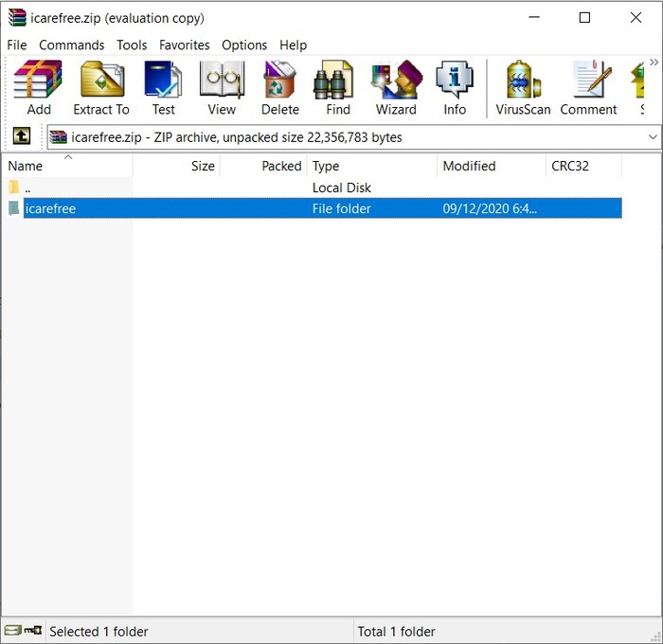Open the Commands menu
The image size is (663, 644).
(71, 45)
